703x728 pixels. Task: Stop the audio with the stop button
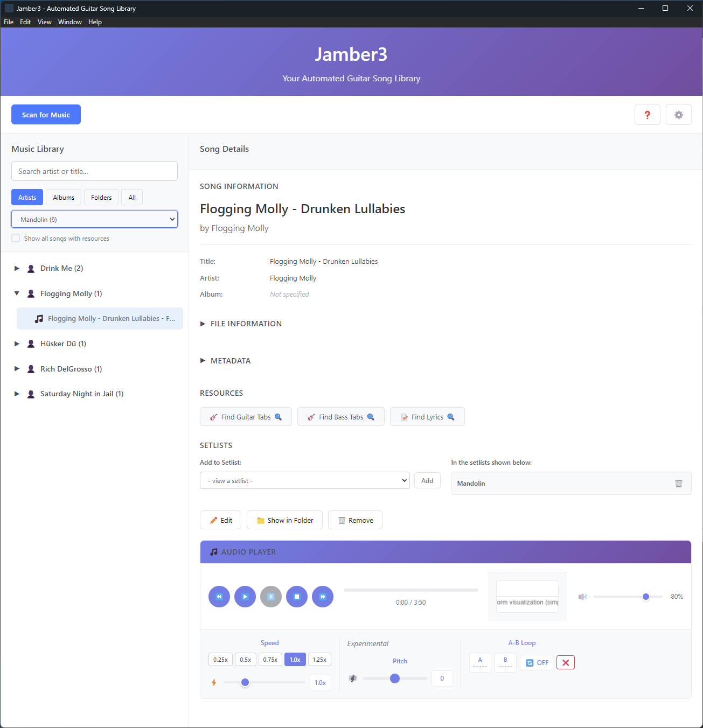tap(297, 597)
